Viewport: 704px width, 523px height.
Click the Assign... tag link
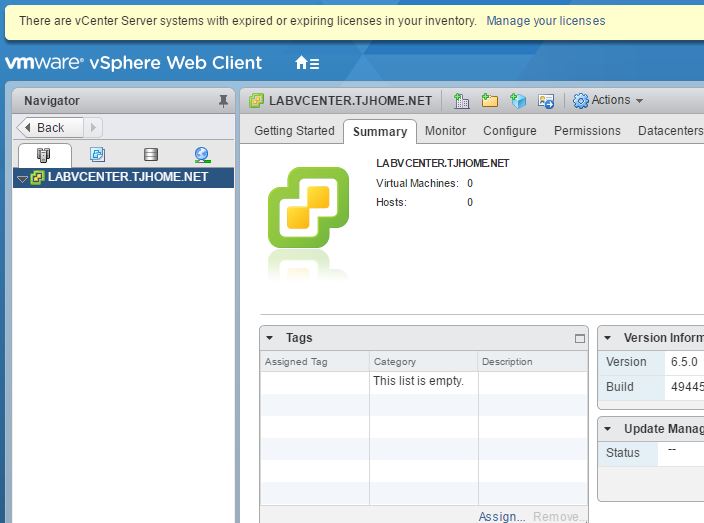501,516
